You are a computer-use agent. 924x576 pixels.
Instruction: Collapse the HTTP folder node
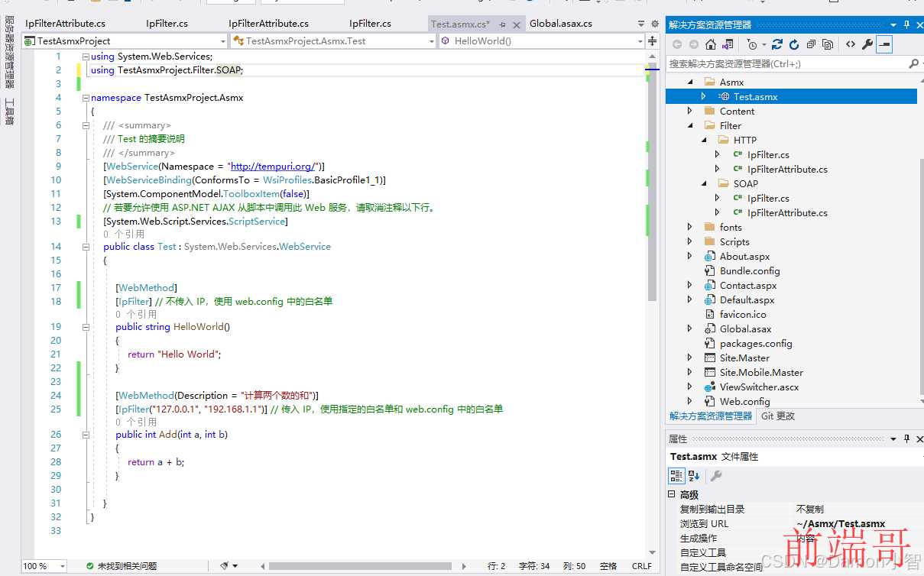click(x=704, y=140)
